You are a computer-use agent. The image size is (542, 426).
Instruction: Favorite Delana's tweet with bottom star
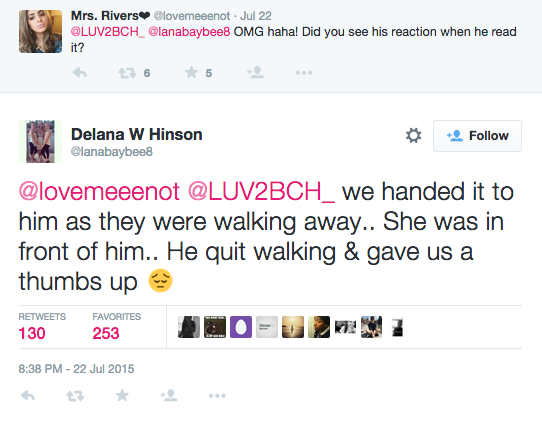click(x=122, y=395)
